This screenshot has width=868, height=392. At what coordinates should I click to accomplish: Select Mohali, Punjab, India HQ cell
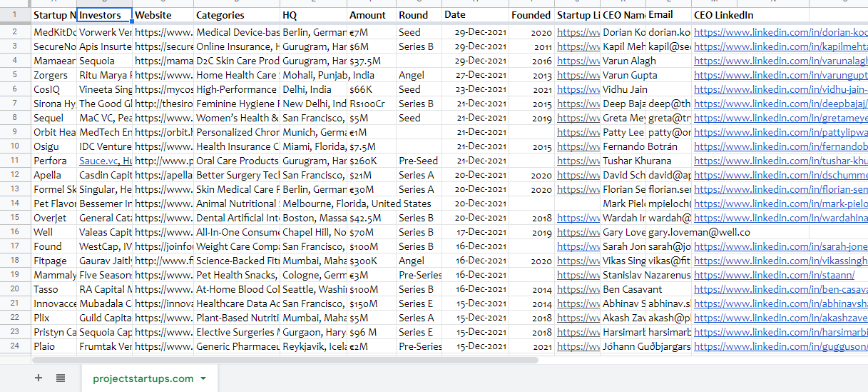click(314, 75)
